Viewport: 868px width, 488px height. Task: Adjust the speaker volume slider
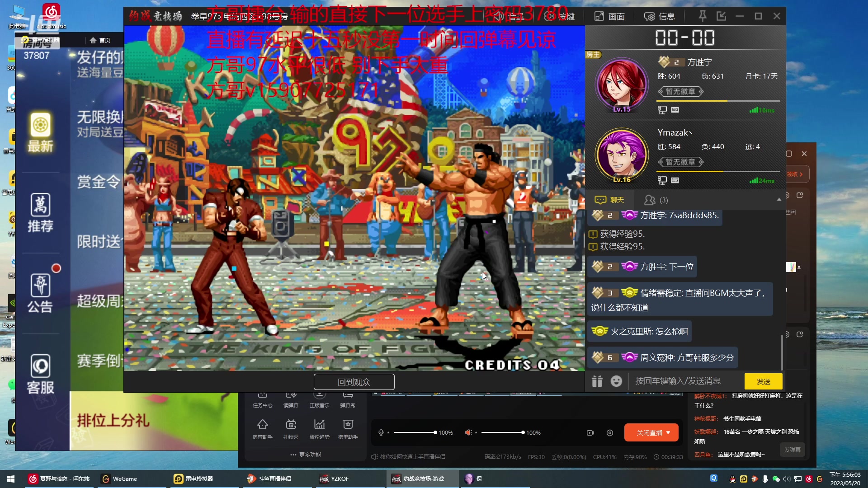coord(503,432)
